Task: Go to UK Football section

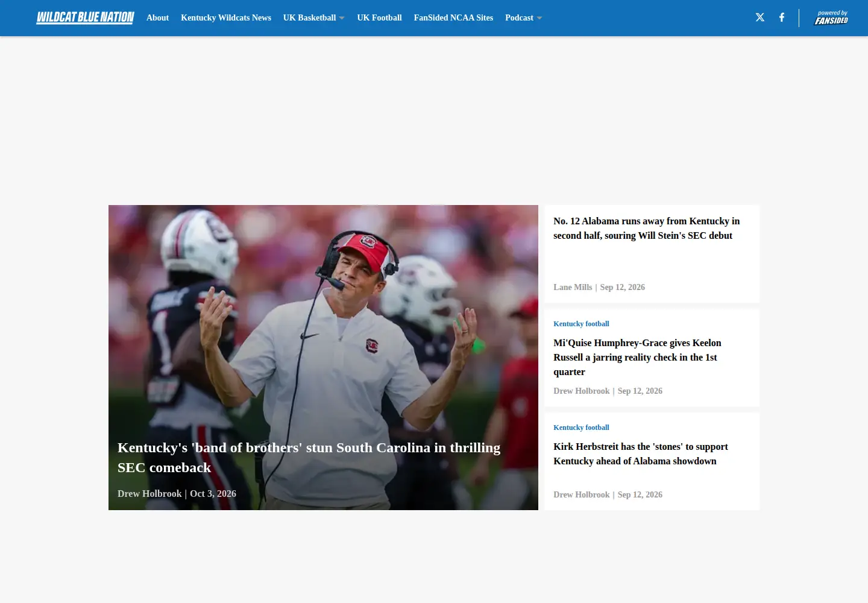Action: 379,17
